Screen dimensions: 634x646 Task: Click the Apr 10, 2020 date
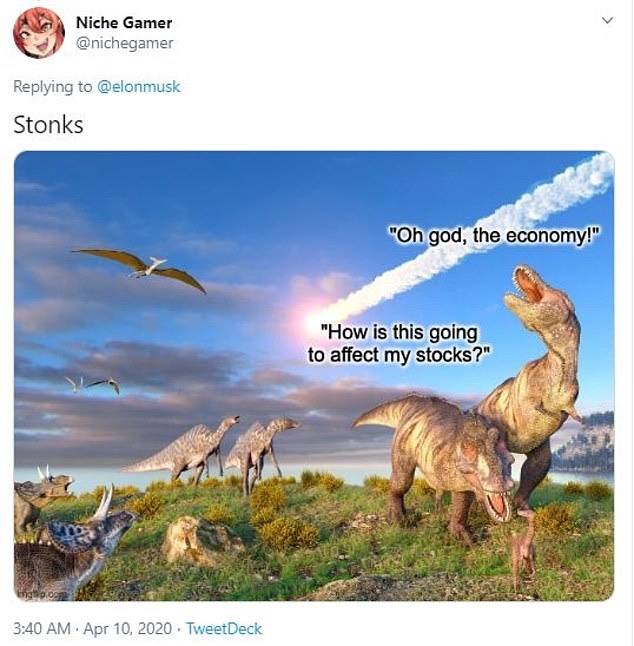click(x=127, y=629)
